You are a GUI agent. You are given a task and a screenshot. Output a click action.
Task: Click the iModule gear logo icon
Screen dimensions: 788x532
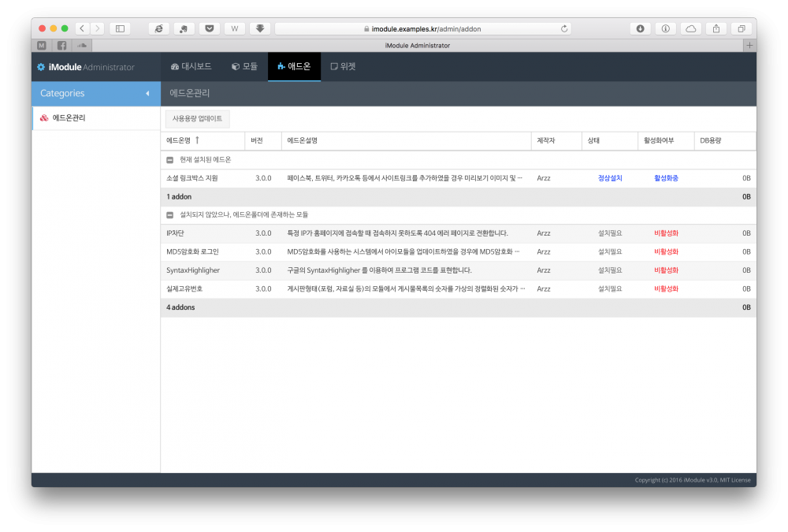click(41, 67)
